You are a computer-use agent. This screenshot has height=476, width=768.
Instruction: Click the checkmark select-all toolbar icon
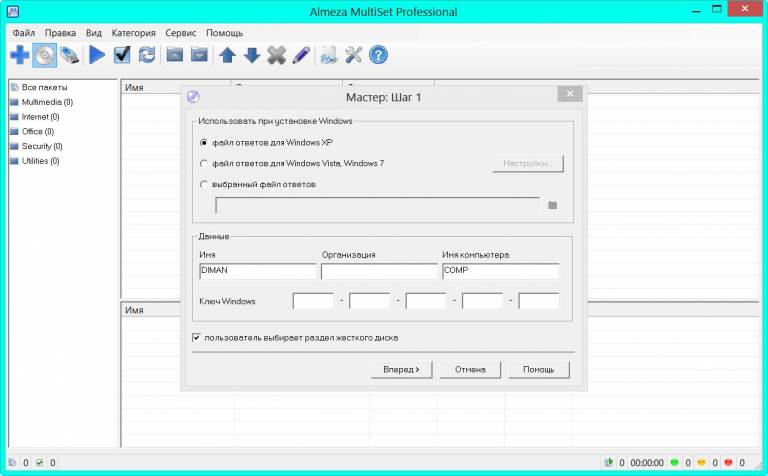(121, 55)
